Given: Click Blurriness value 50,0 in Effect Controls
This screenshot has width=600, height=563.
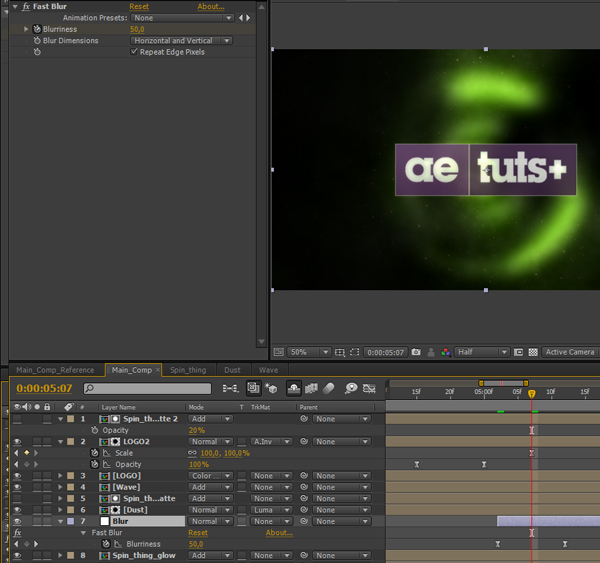Looking at the screenshot, I should 137,29.
